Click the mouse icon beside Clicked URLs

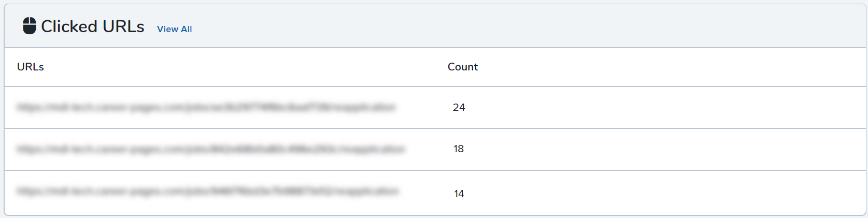click(x=30, y=25)
